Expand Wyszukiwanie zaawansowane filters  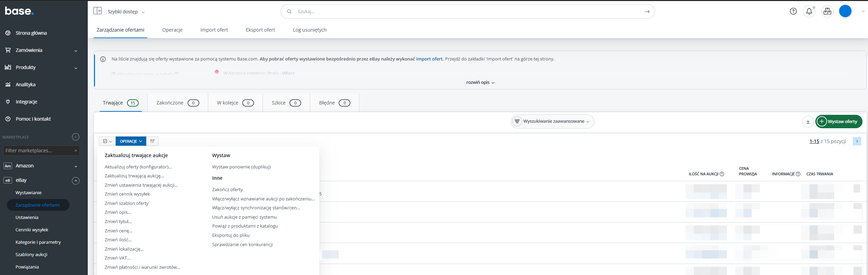click(x=552, y=121)
